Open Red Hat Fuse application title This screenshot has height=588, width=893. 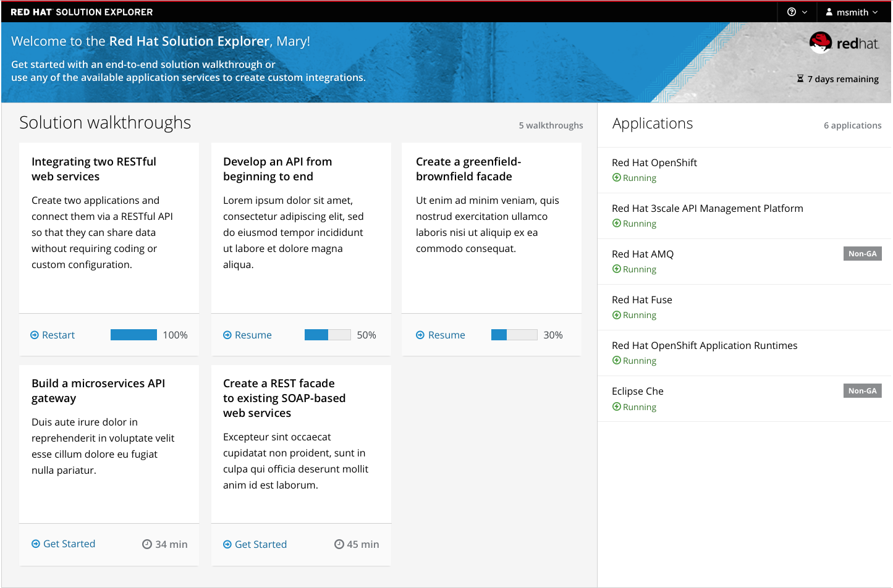point(642,300)
